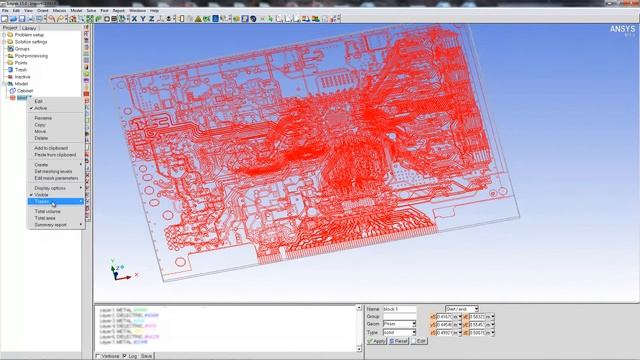Image resolution: width=640 pixels, height=360 pixels.
Task: Click the Undo toolbar icon
Action: [x=51, y=19]
